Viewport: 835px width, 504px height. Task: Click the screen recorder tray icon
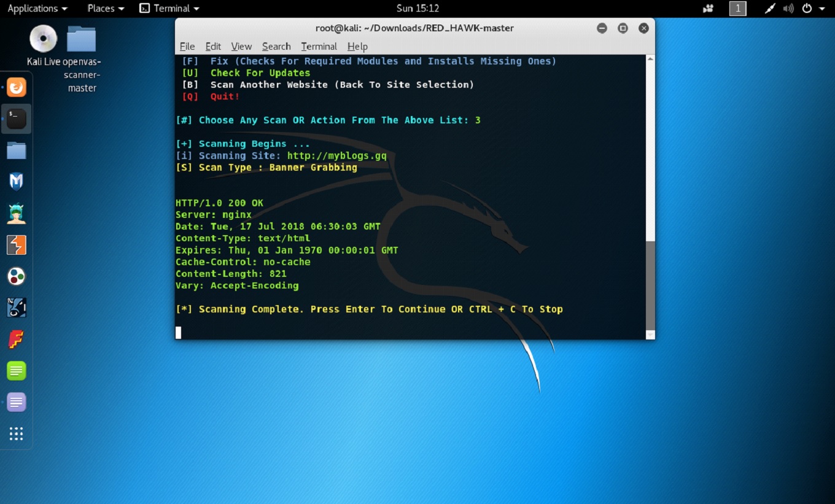[x=709, y=9]
